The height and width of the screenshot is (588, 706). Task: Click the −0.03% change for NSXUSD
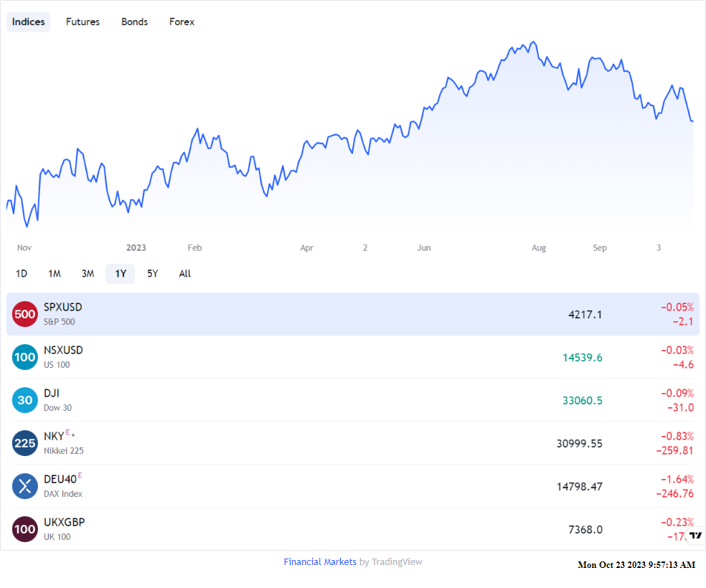pyautogui.click(x=677, y=350)
